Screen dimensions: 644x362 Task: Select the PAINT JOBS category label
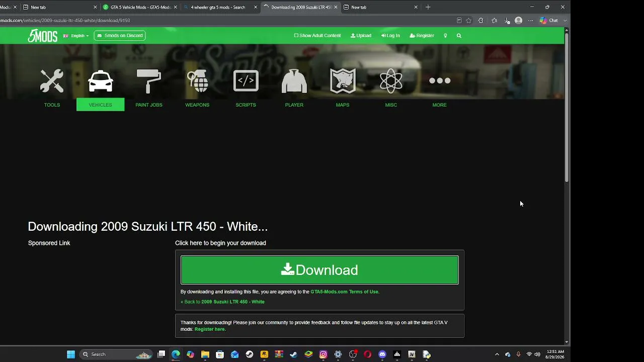pos(149,105)
